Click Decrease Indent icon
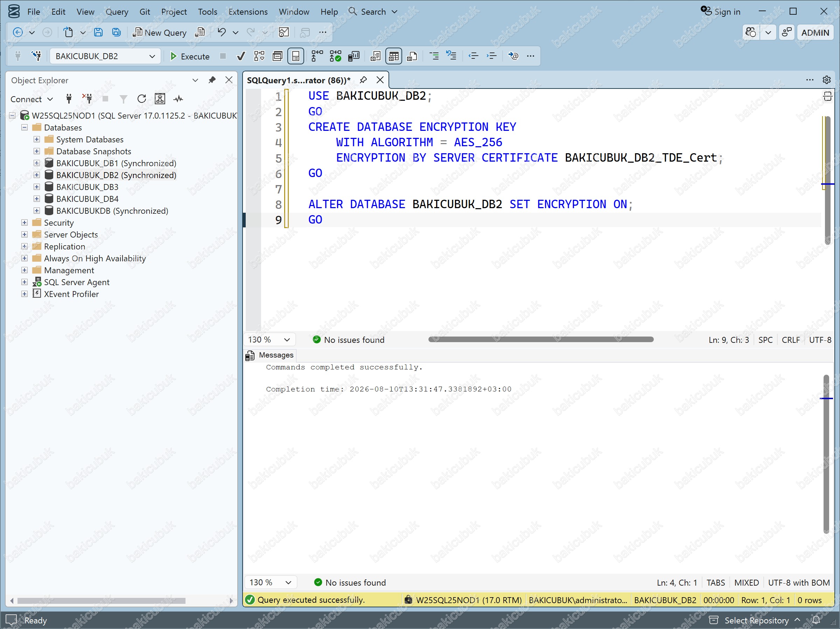The width and height of the screenshot is (840, 629). [473, 56]
